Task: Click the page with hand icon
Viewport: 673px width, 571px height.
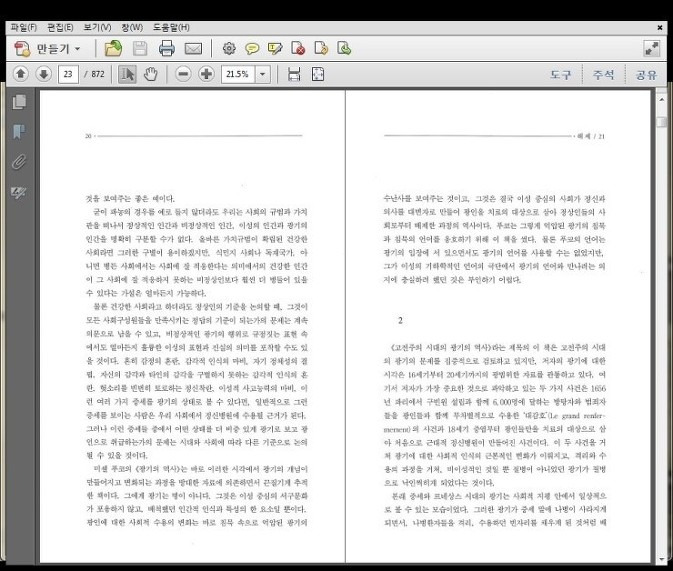Action: 321,49
